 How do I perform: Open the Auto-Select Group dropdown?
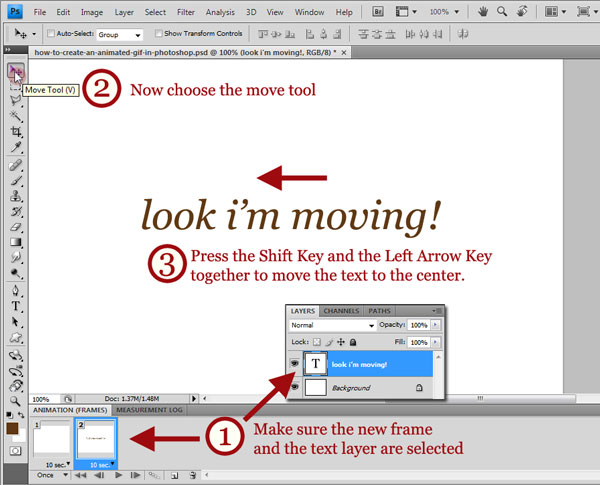tap(119, 34)
